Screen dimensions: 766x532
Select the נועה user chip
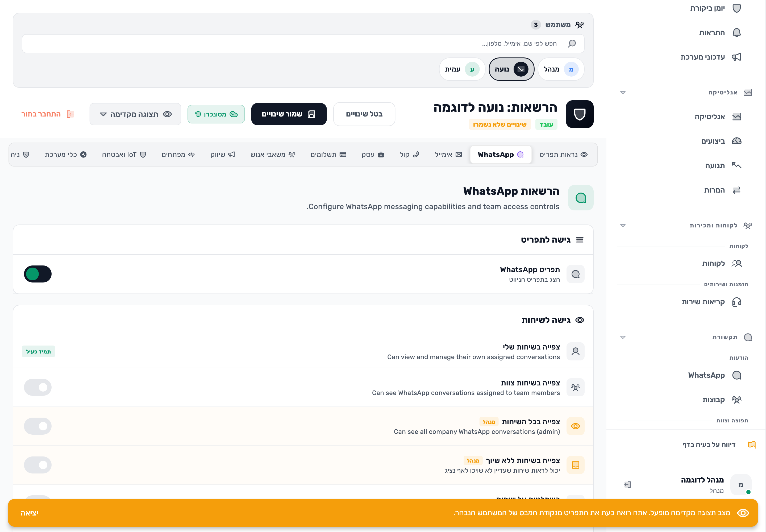(x=511, y=69)
